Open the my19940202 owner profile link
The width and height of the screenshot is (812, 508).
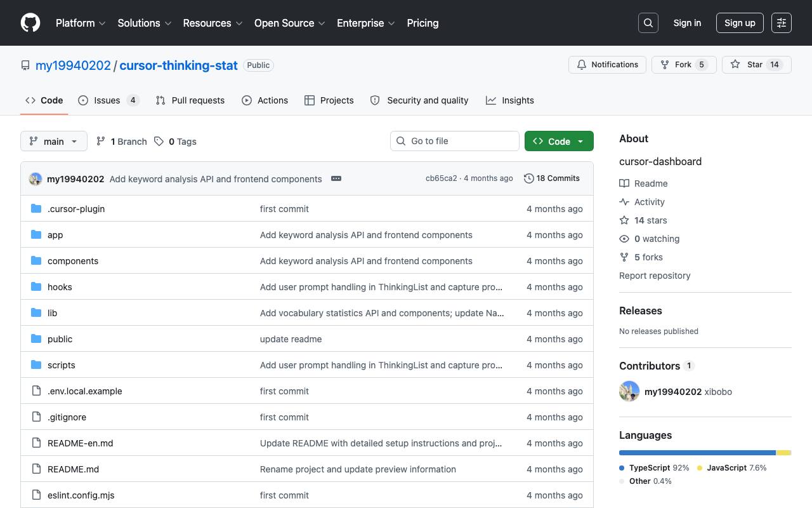73,65
